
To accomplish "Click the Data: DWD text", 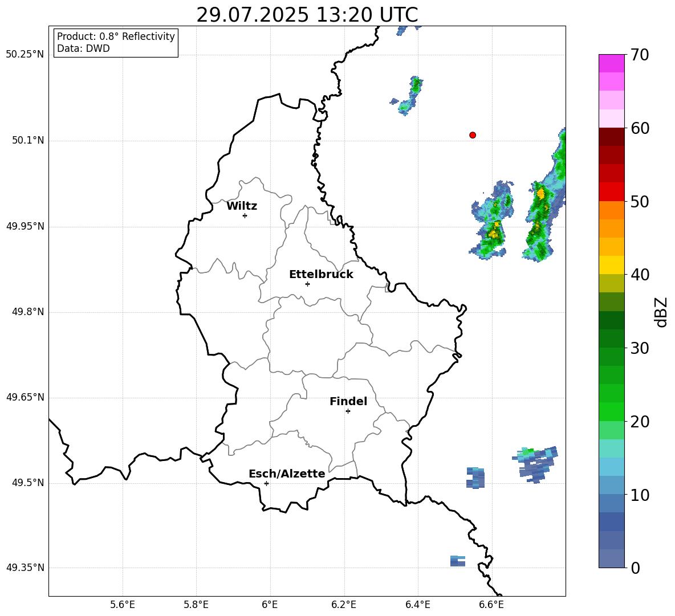I will click(x=83, y=48).
